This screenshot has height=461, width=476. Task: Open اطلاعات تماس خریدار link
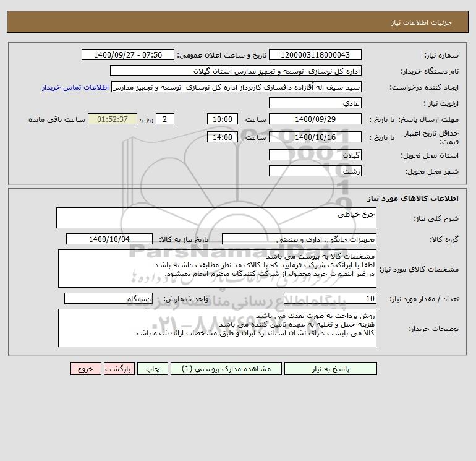tap(75, 87)
